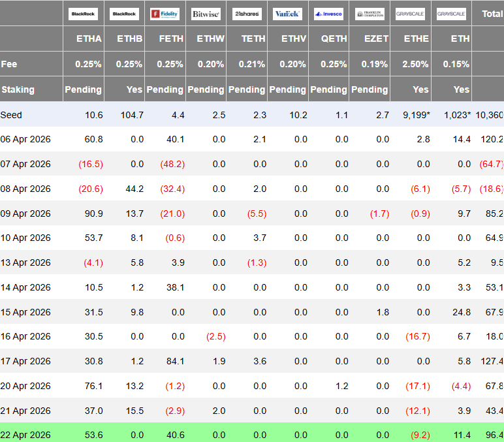Click the BlackRock logo above ETHA

(84, 14)
